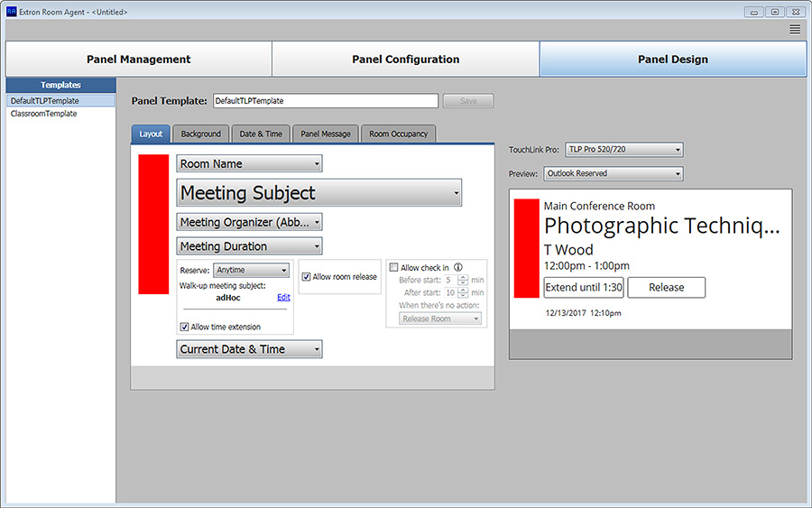Expand the Reserve Anytime dropdown
The width and height of the screenshot is (812, 508).
(x=252, y=270)
